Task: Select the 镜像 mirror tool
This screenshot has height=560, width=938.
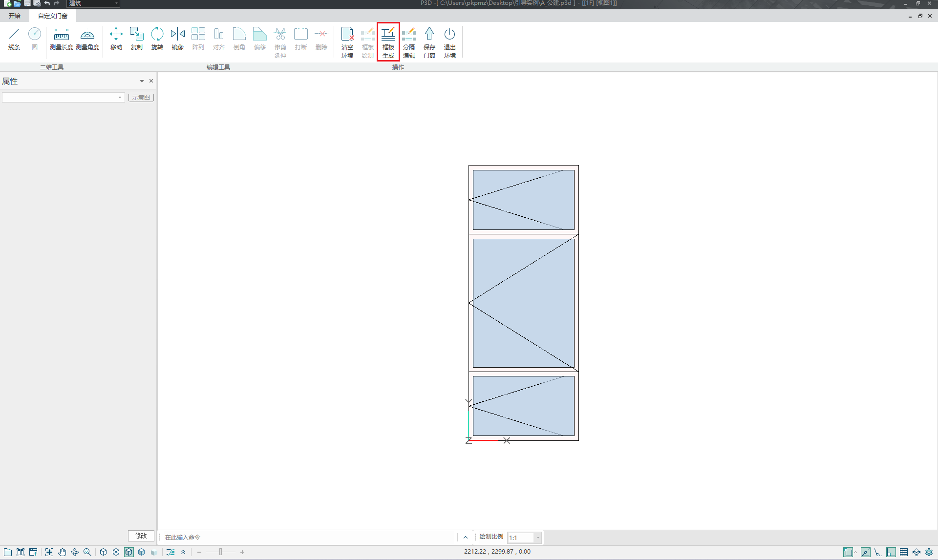Action: 178,39
